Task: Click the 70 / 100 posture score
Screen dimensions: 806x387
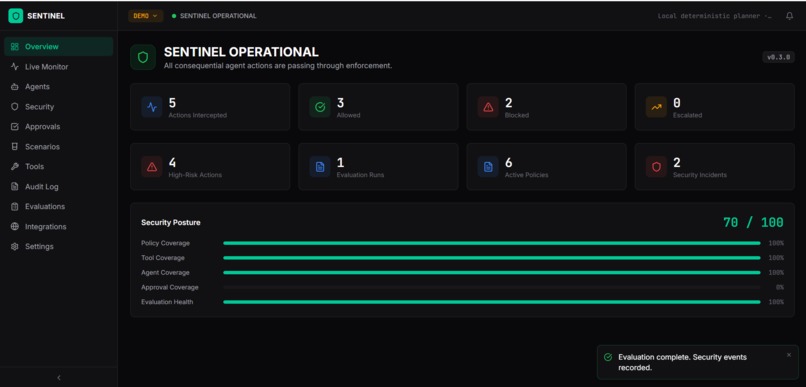Action: (x=753, y=223)
